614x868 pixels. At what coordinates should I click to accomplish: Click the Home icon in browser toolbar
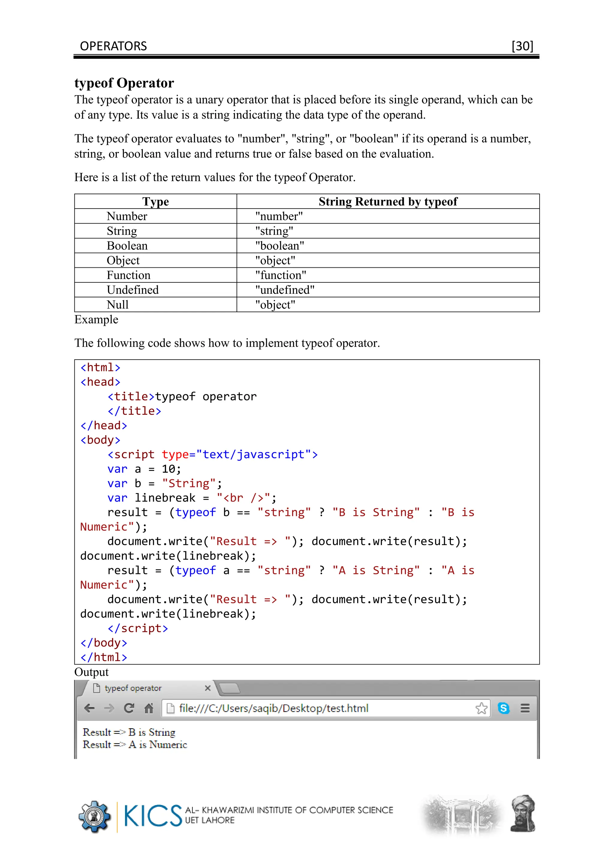[149, 708]
